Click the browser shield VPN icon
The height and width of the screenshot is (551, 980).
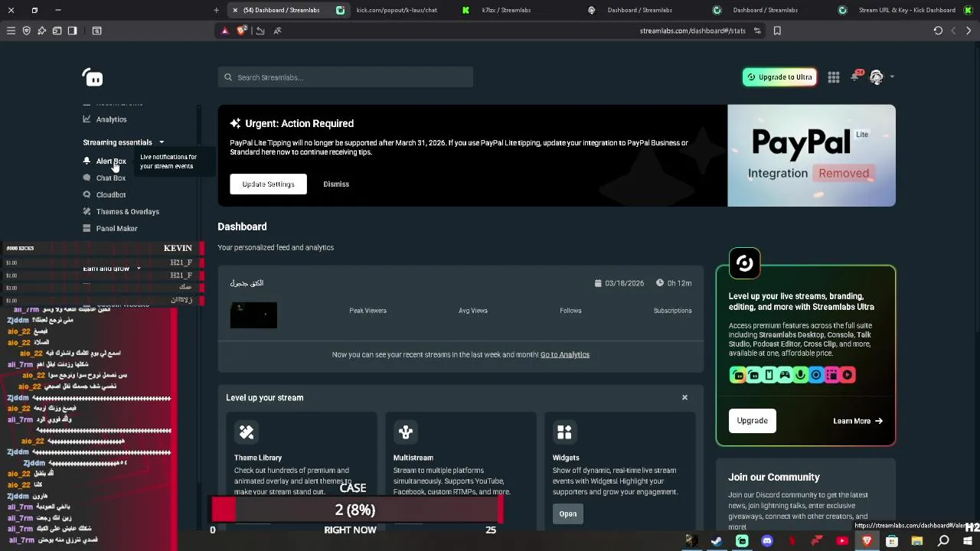pos(26,31)
